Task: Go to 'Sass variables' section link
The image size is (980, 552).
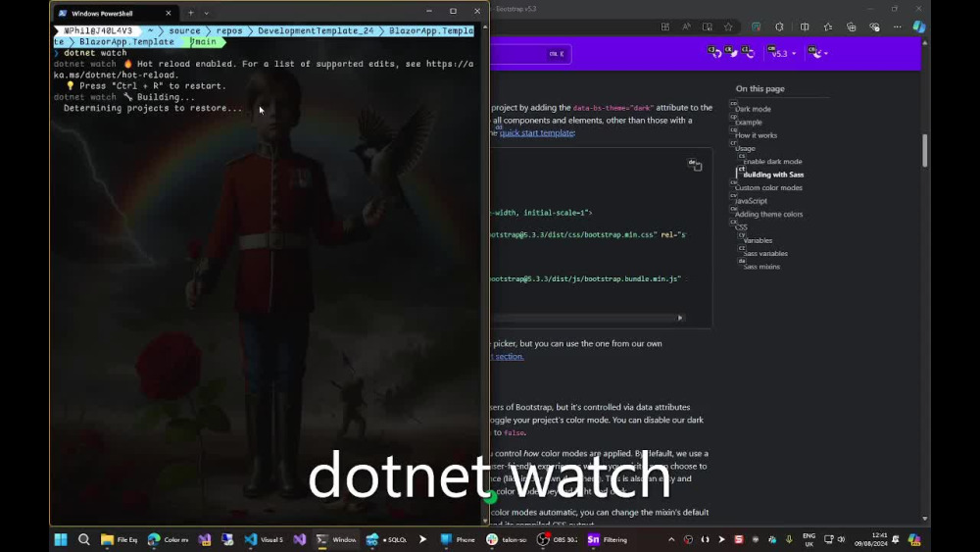Action: pyautogui.click(x=765, y=253)
